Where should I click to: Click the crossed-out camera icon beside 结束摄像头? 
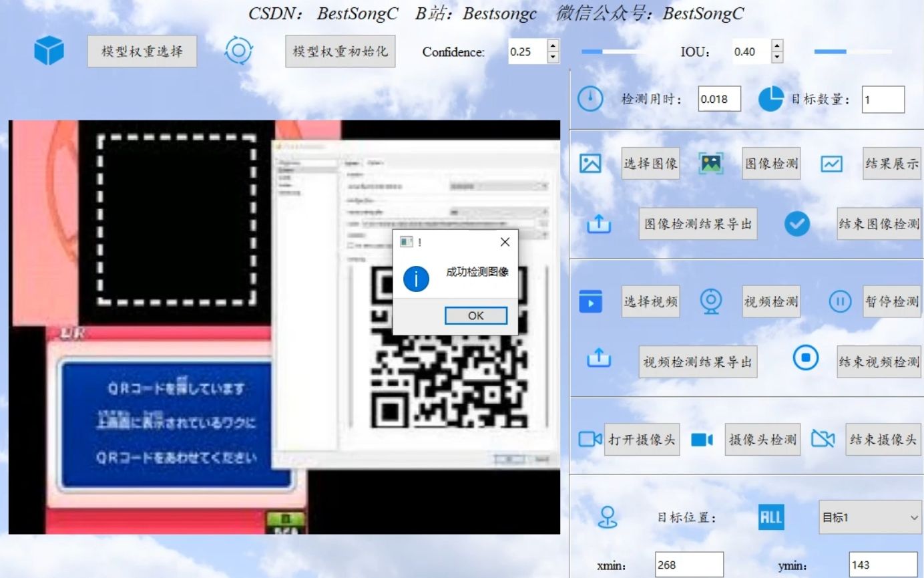[823, 439]
